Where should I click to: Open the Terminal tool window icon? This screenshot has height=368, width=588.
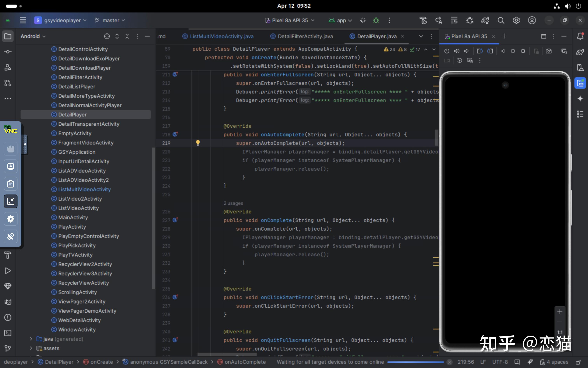[x=8, y=333]
